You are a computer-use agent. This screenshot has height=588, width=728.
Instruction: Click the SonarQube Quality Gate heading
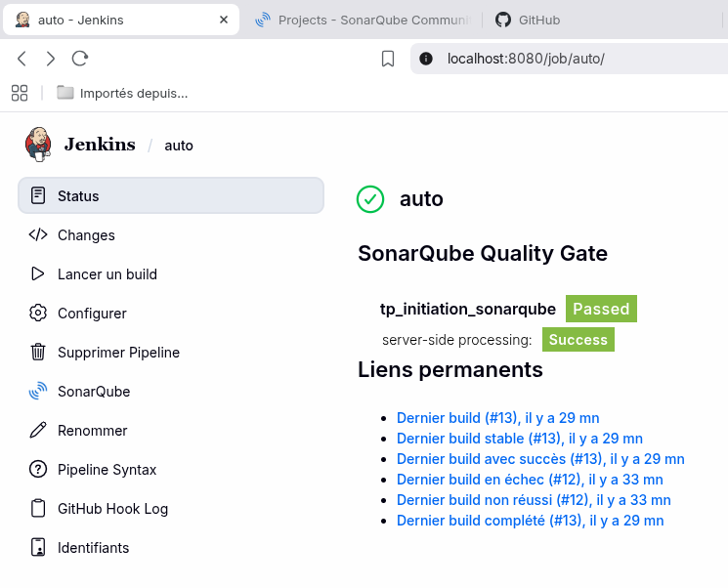(x=483, y=253)
